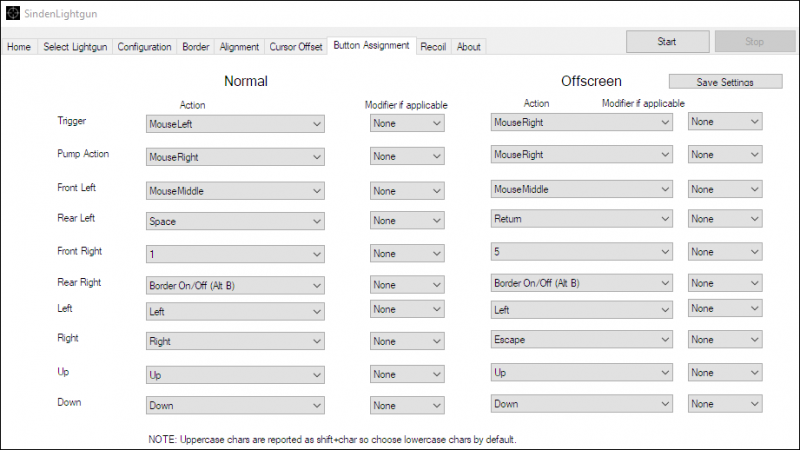Open Normal Front Right modifier dropdown
Image resolution: width=800 pixels, height=450 pixels.
(407, 254)
